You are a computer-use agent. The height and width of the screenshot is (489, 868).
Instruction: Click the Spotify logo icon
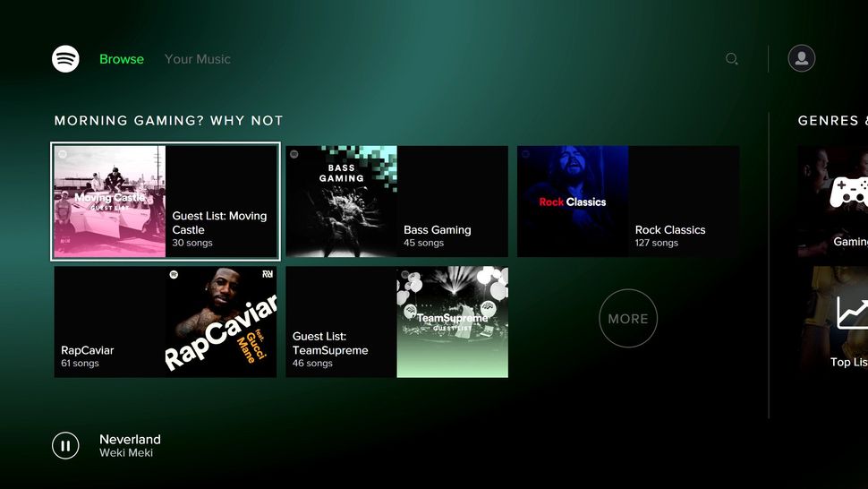[65, 59]
